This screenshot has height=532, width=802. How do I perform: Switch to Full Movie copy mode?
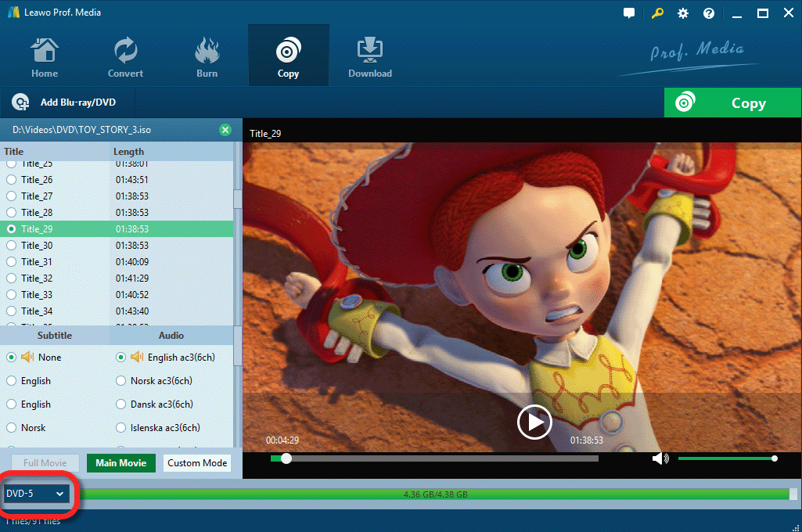coord(45,463)
